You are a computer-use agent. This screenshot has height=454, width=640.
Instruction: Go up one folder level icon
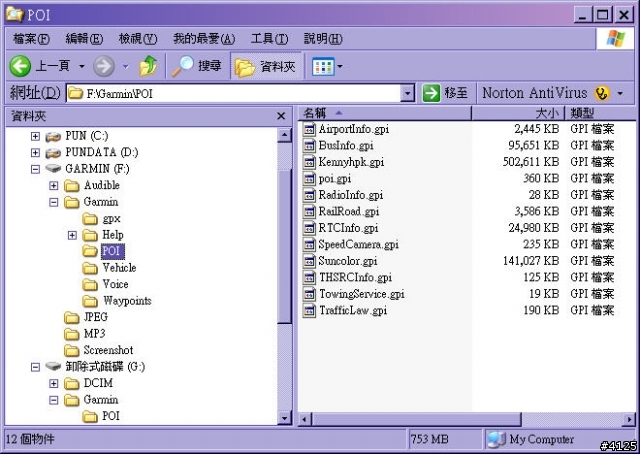point(149,66)
